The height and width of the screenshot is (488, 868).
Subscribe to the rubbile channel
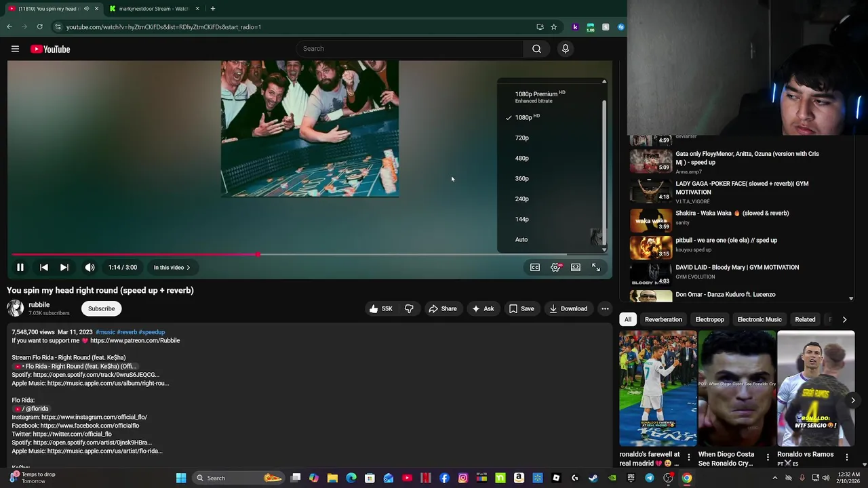point(101,308)
